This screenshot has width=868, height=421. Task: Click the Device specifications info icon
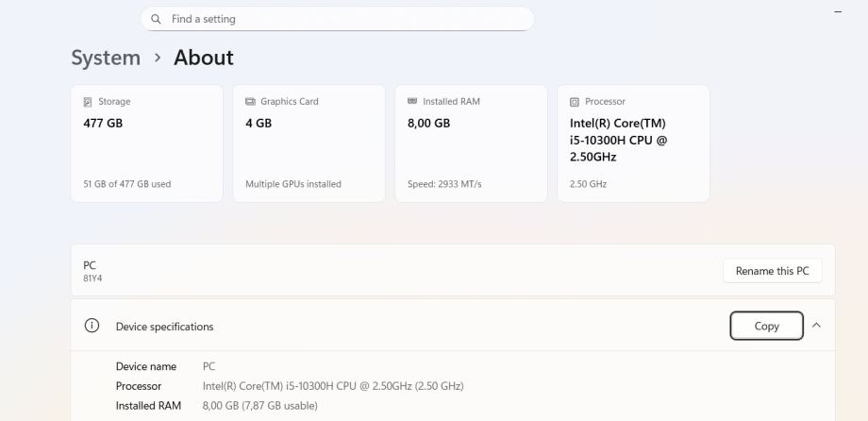tap(92, 326)
